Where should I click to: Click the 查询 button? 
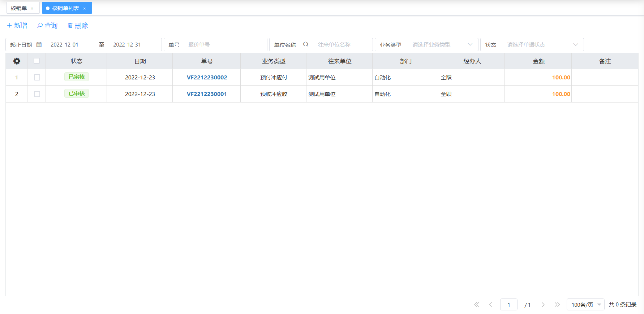47,25
